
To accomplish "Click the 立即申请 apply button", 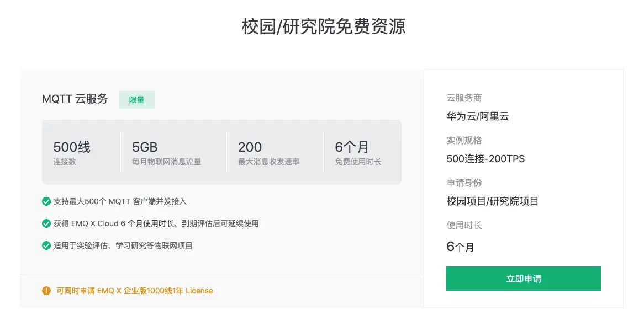I will (x=523, y=279).
